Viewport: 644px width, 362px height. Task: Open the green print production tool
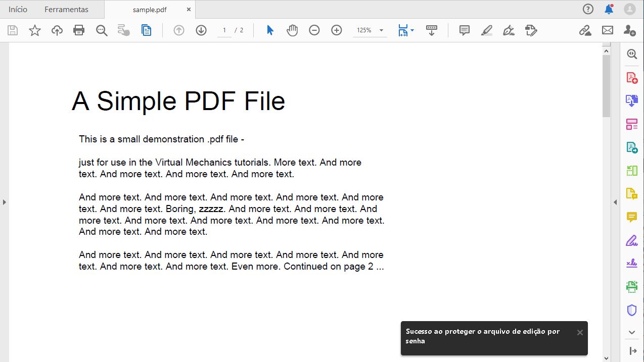click(632, 287)
